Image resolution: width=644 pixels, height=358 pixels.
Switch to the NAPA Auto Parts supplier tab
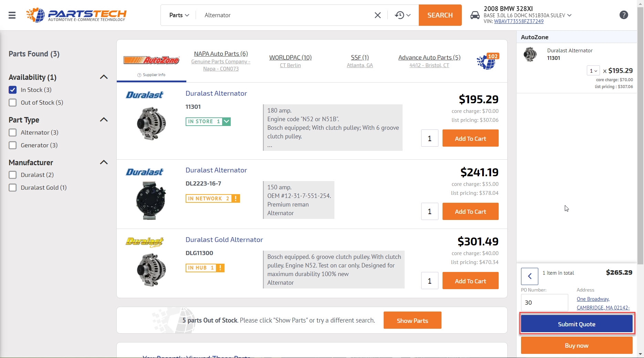220,53
